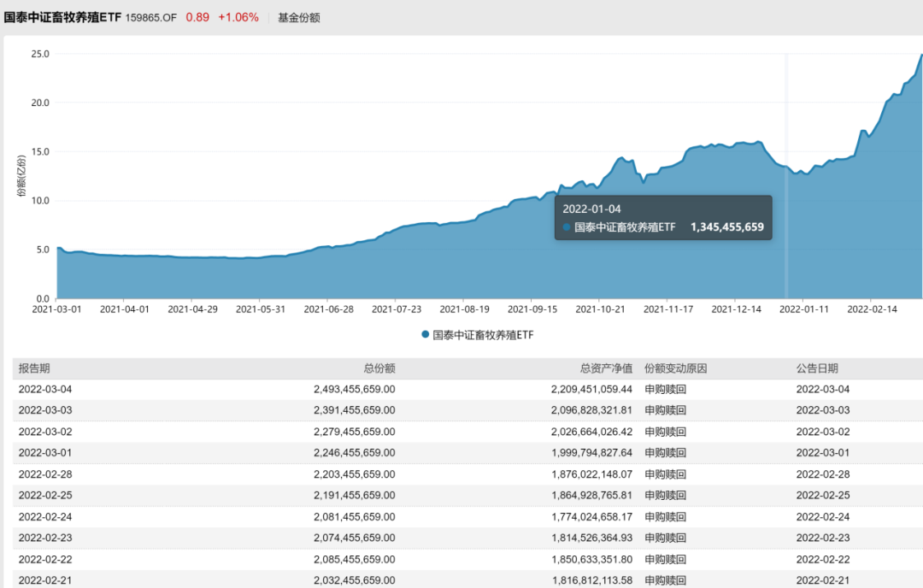Select report date 2022-02-22 in the 报告期 column
Screen dimensions: 923x588
pos(45,559)
